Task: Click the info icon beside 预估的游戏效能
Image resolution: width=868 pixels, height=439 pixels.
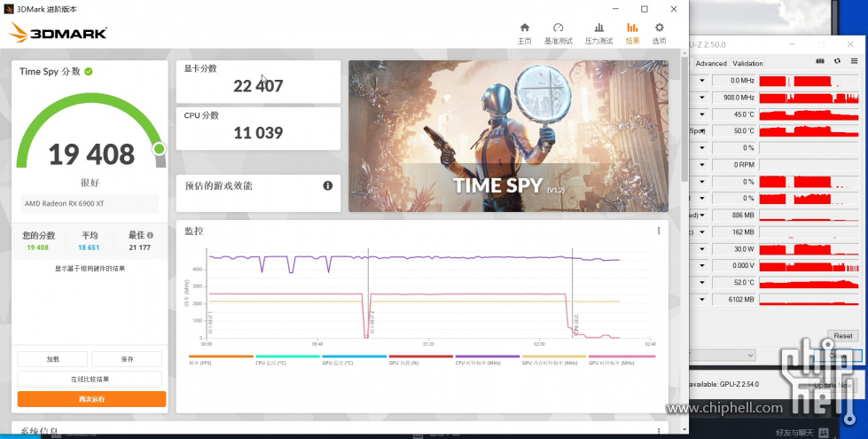Action: 328,185
